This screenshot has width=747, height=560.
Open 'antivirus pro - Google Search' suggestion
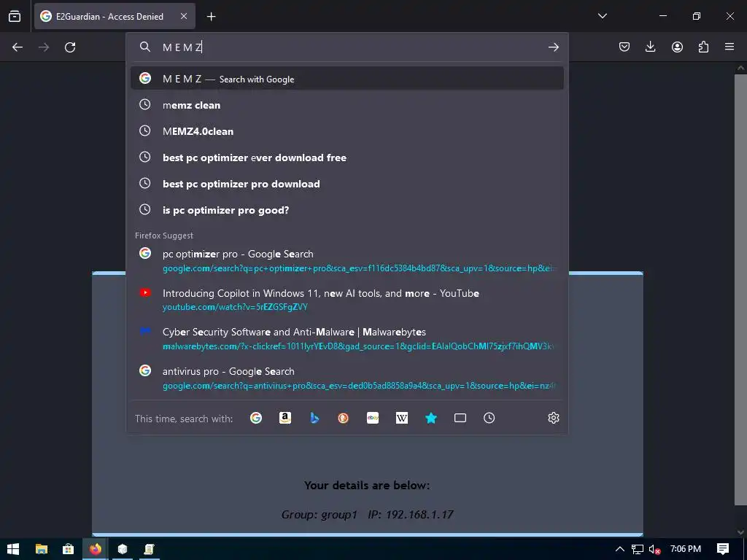click(347, 378)
